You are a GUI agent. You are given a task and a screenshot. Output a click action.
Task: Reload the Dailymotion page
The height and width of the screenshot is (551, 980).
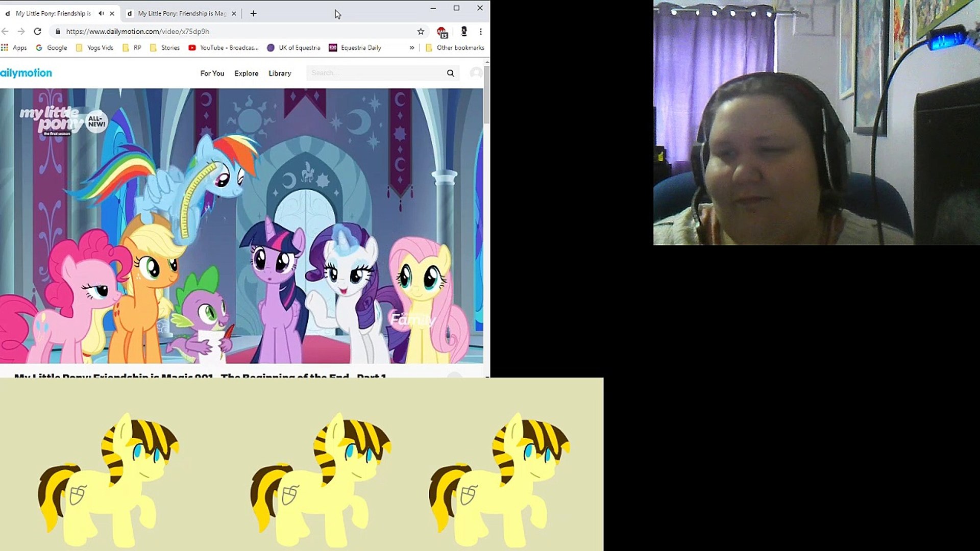point(37,32)
